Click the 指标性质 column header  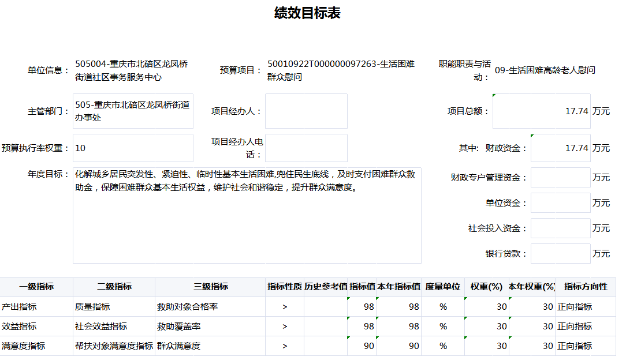pyautogui.click(x=285, y=287)
